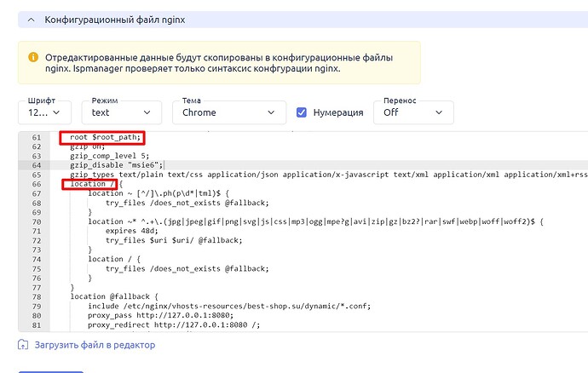The width and height of the screenshot is (588, 373).
Task: Open the Перенос dropdown showing Off
Action: (413, 112)
